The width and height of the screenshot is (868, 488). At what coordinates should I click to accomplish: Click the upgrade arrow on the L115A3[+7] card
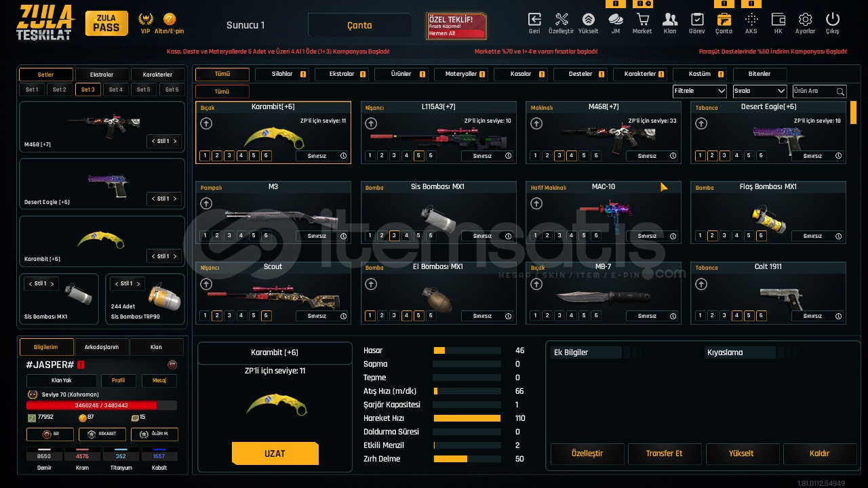tap(371, 123)
